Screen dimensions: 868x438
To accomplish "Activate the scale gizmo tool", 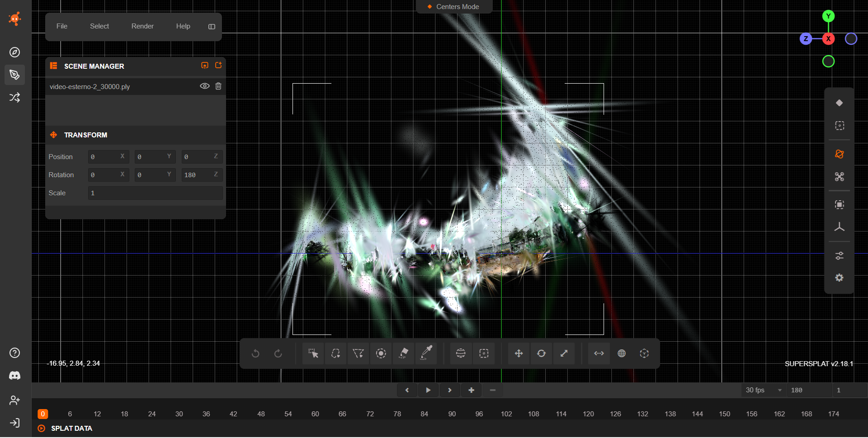I will [x=564, y=353].
